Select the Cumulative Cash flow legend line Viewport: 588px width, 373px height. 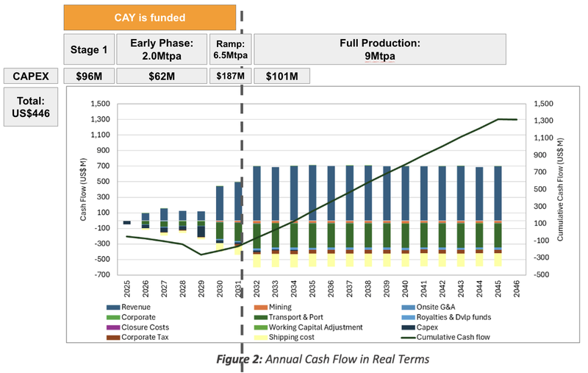point(408,338)
